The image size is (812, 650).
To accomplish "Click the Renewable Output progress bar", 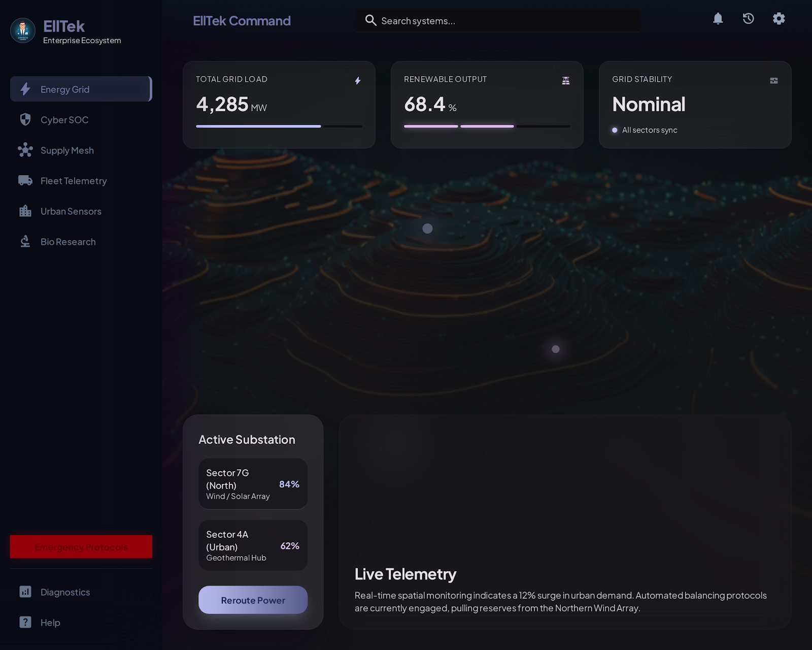I will click(x=487, y=126).
